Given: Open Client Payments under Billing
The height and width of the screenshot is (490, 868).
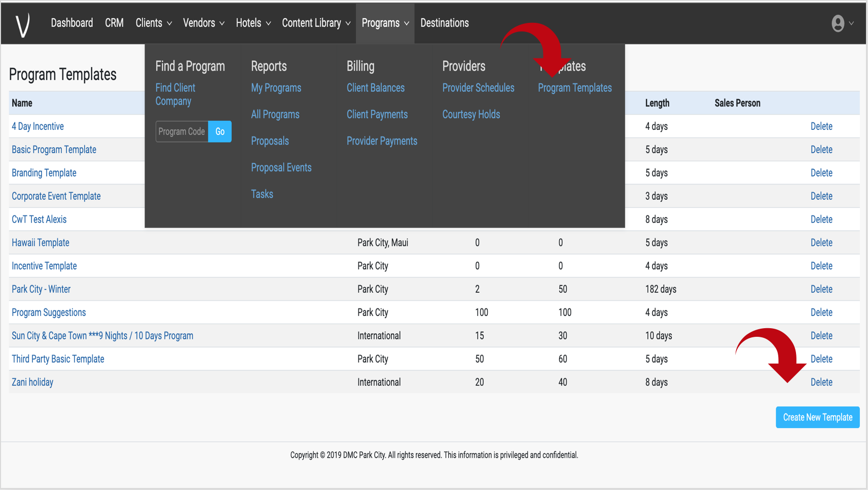Looking at the screenshot, I should [377, 114].
